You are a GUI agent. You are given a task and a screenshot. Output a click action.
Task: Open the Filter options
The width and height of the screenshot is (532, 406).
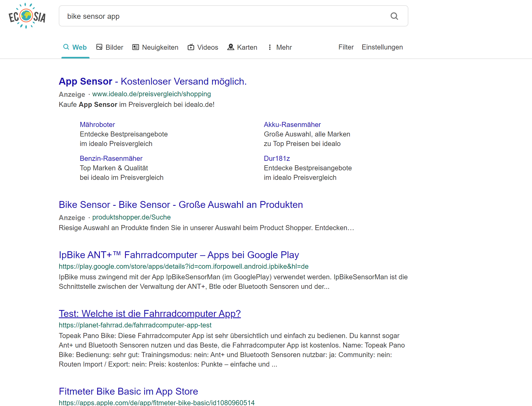(x=346, y=47)
